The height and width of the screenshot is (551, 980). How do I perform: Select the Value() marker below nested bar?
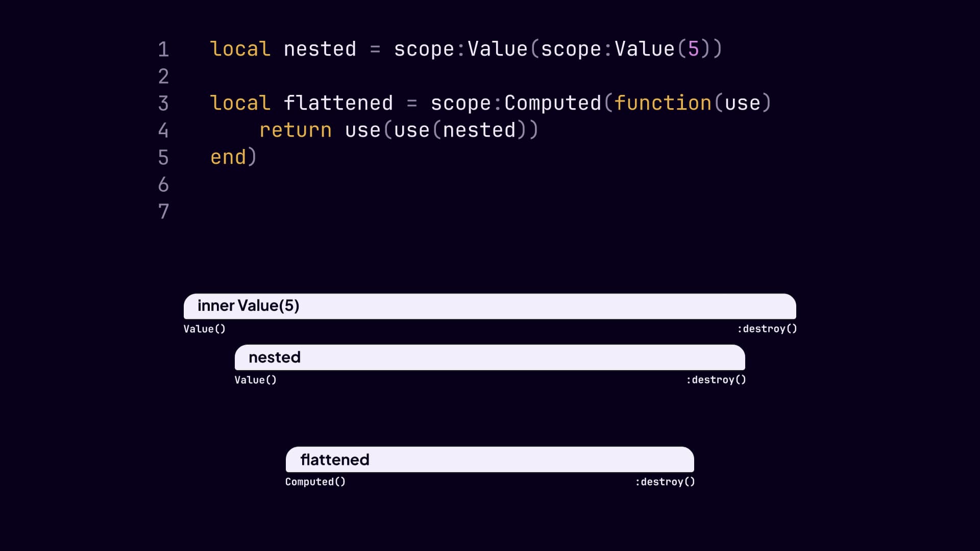tap(255, 380)
